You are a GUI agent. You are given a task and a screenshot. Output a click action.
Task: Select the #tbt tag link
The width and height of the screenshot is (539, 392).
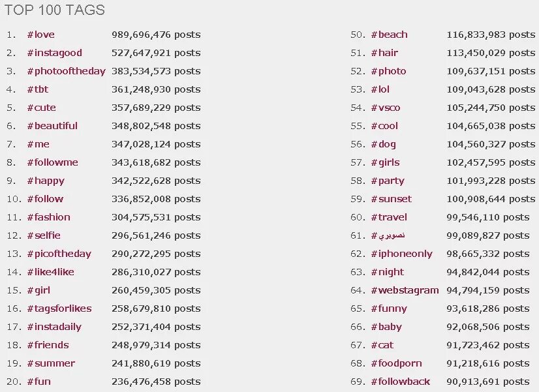point(37,89)
